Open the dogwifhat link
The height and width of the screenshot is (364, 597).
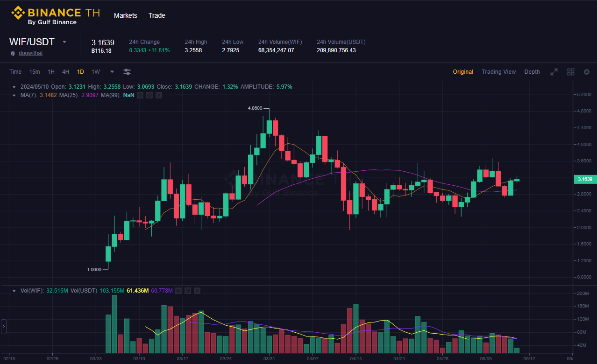tap(30, 53)
